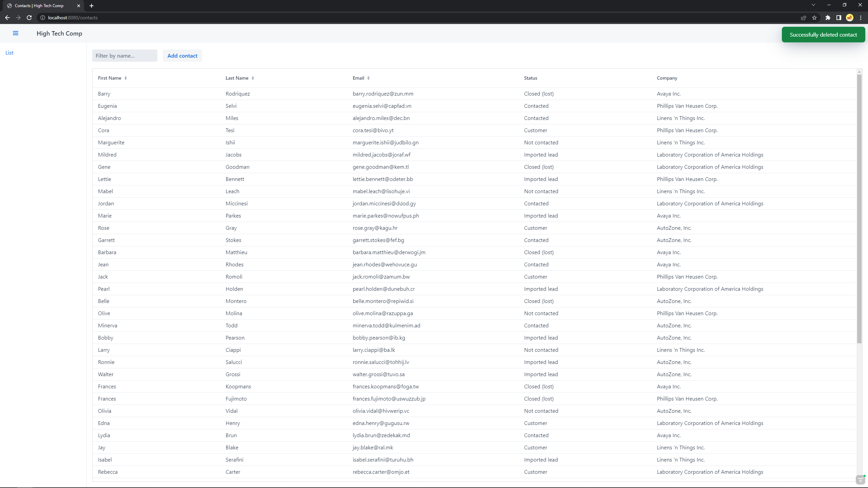The height and width of the screenshot is (488, 868).
Task: Click the Add contact button
Action: click(x=182, y=56)
